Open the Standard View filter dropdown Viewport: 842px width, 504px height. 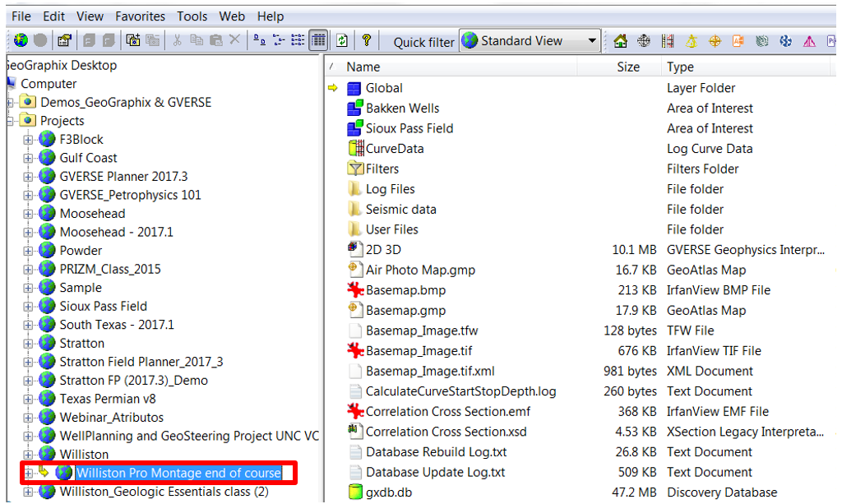592,41
